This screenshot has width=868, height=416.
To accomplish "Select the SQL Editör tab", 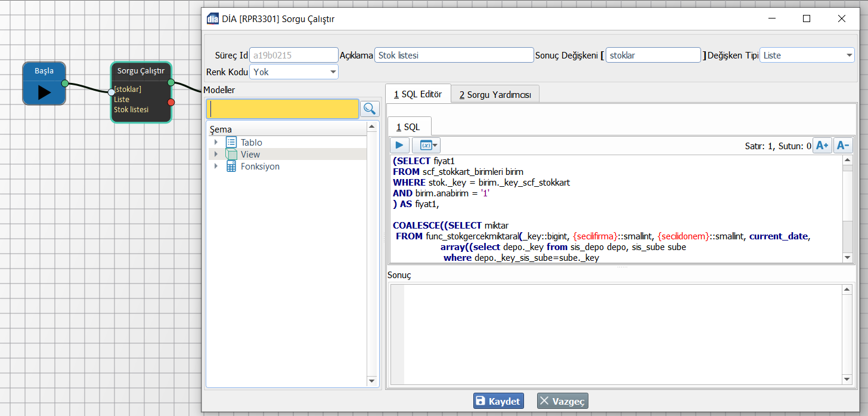I will click(417, 94).
